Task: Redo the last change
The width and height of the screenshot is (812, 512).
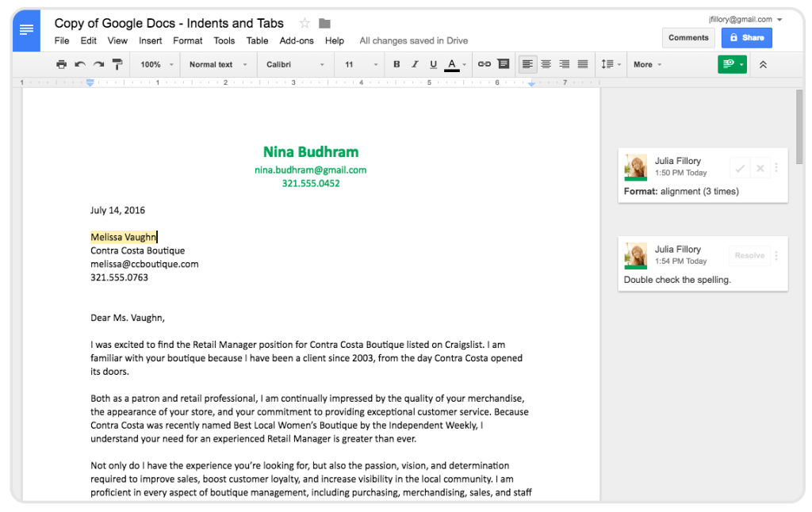Action: (x=96, y=64)
